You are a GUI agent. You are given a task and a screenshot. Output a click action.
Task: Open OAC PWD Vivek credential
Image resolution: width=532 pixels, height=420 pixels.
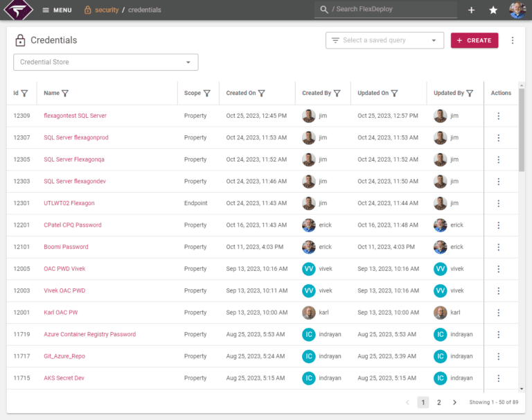click(x=64, y=269)
